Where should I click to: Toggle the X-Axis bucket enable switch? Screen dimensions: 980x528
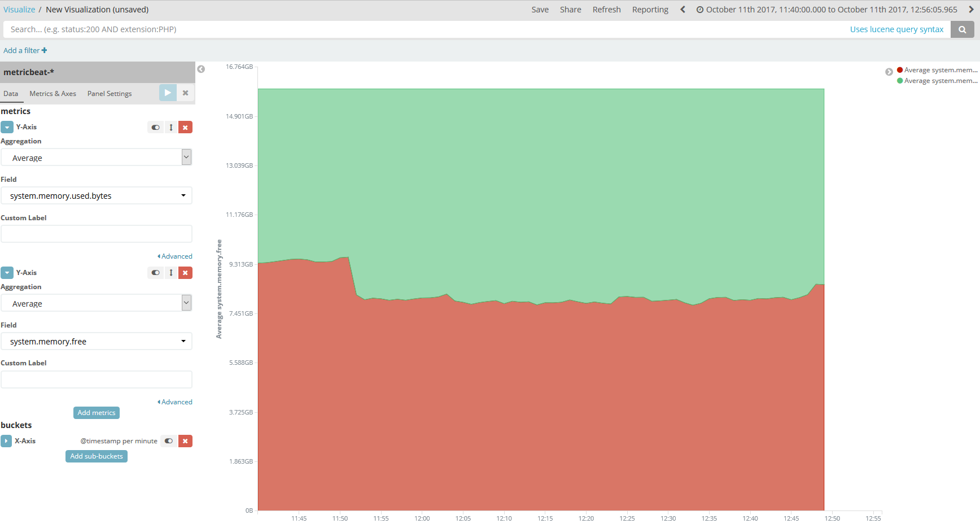point(168,441)
